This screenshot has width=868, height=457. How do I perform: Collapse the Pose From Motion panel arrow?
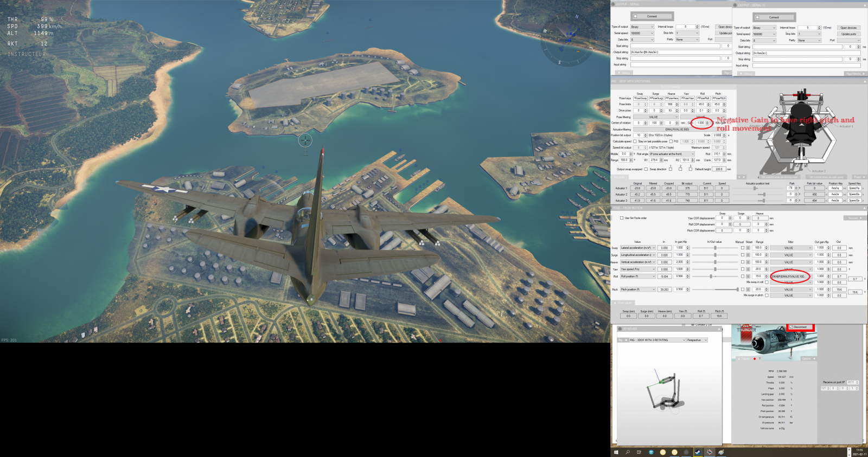coord(864,208)
